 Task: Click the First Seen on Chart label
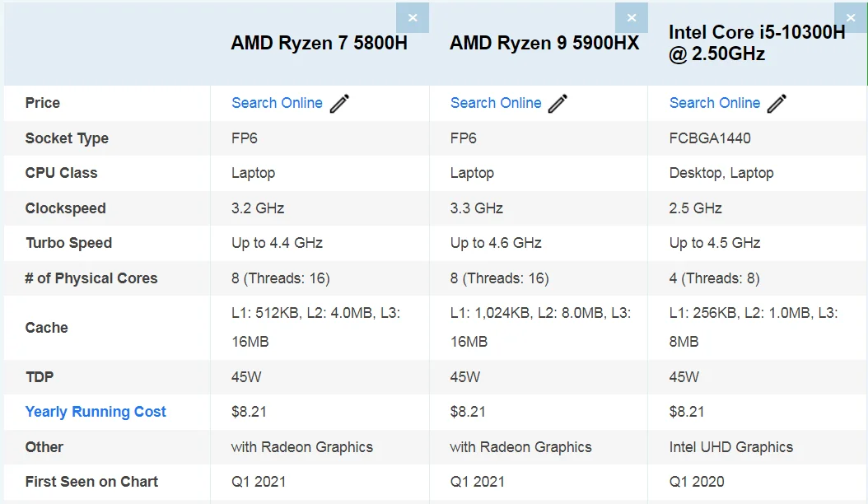click(91, 482)
